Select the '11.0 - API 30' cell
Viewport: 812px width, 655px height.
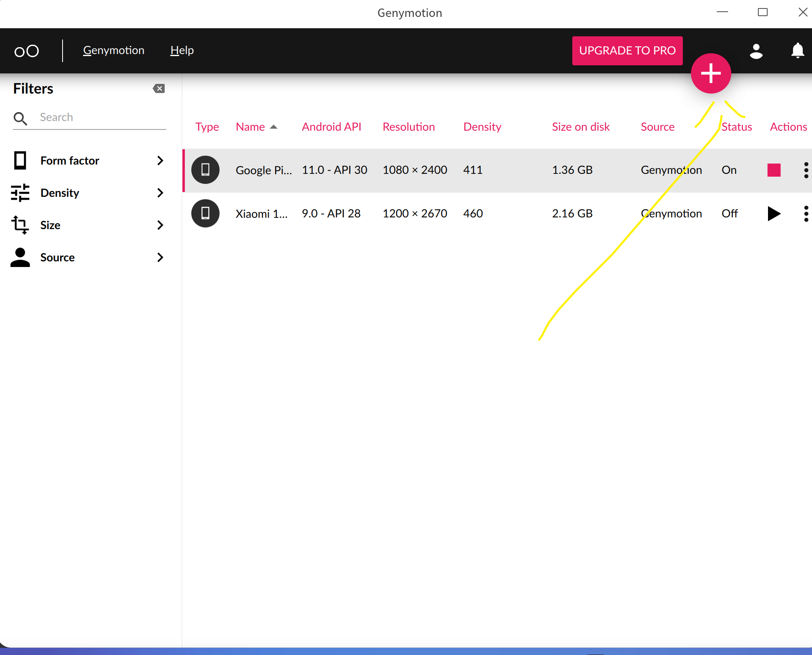coord(335,170)
